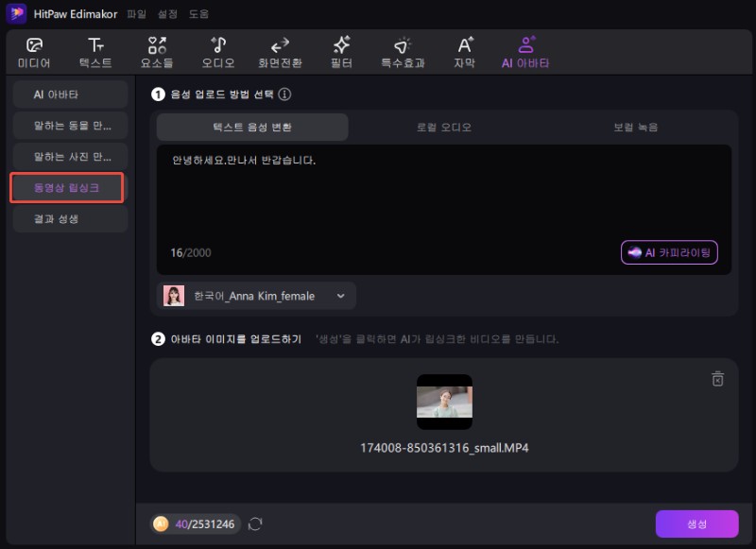Delete uploaded video with the trash icon
Screen dimensions: 756x549
point(717,379)
